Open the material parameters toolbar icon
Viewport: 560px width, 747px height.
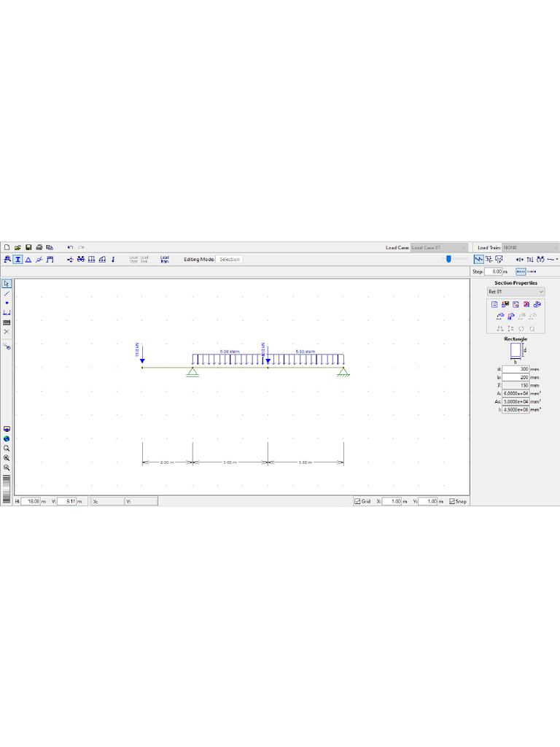(x=7, y=260)
